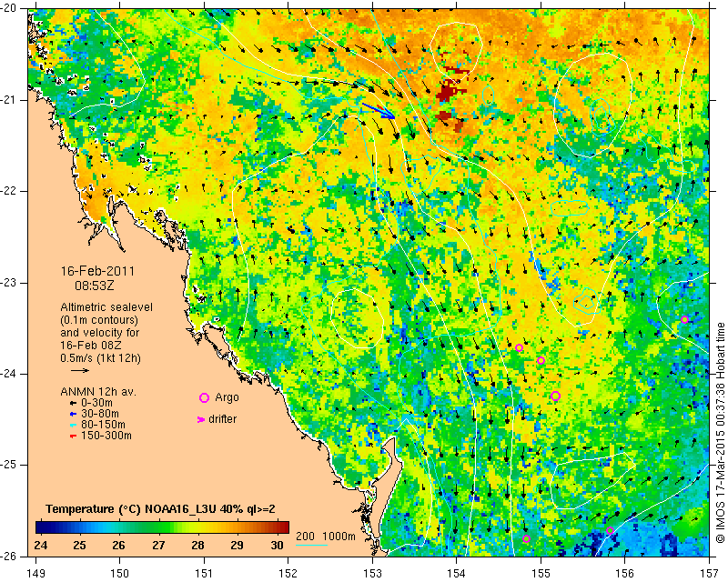Click the '08:53Z' time text
This screenshot has width=728, height=582.
coord(95,286)
